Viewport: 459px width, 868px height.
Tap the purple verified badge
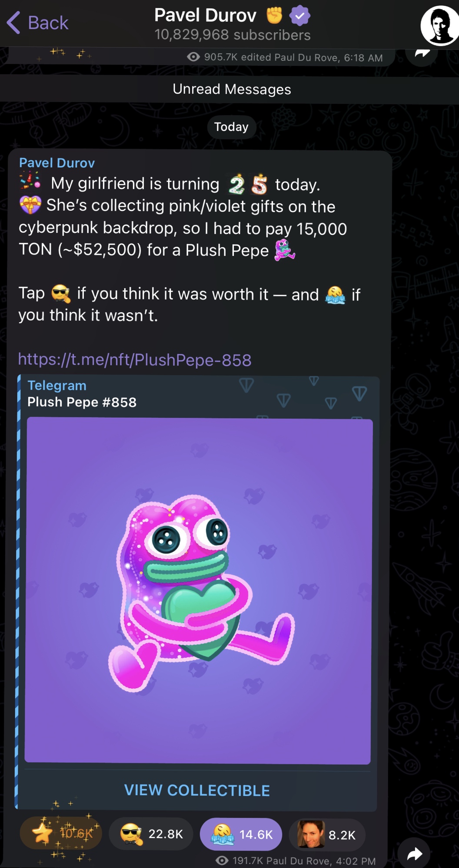click(x=299, y=16)
